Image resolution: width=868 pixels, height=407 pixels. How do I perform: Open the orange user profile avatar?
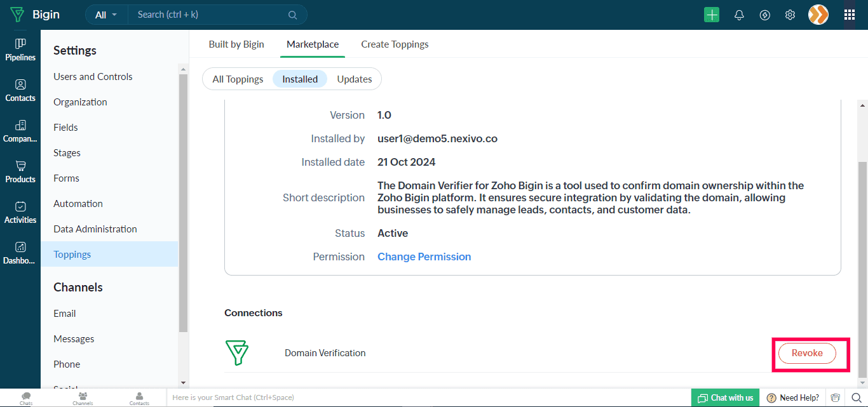pos(818,15)
